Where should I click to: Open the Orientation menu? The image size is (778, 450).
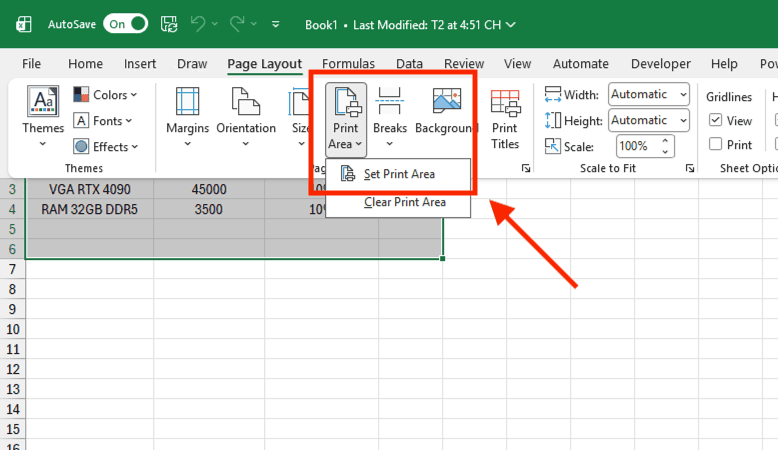tap(246, 117)
